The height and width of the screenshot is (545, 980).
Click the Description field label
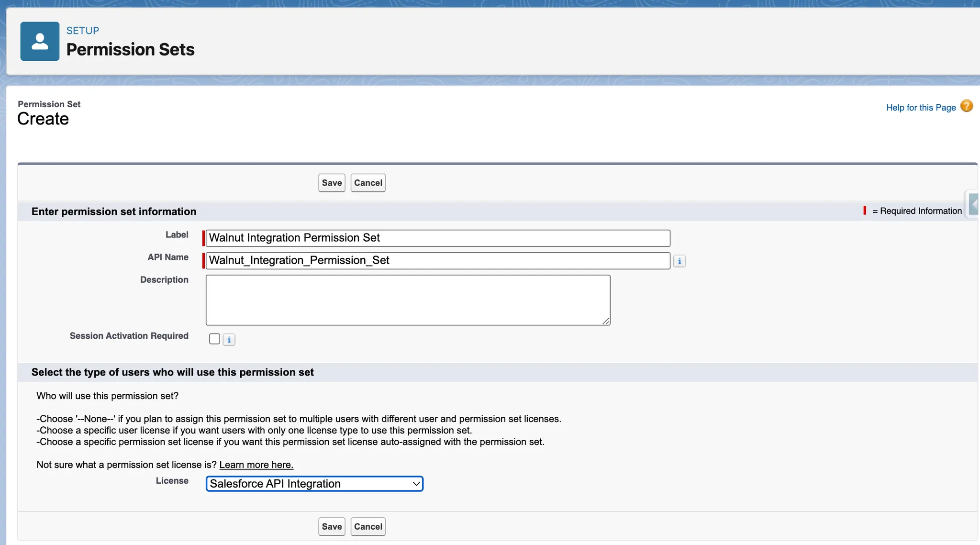pos(164,280)
